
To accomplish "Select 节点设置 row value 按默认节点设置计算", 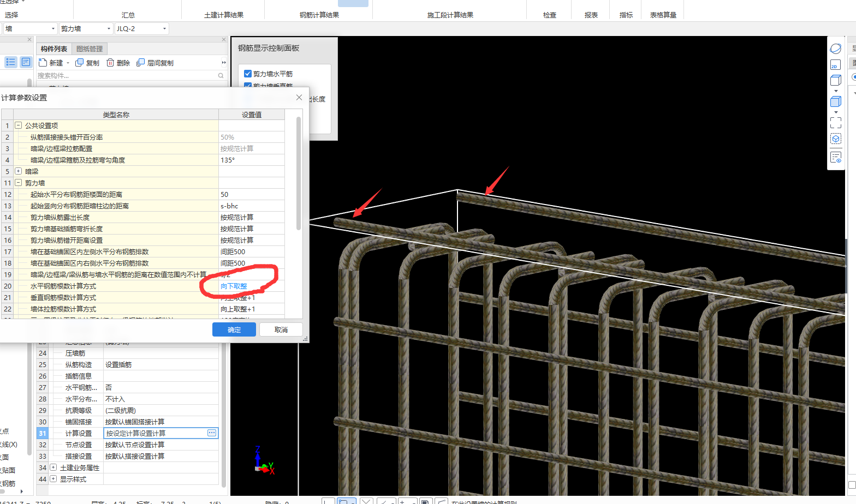I will pos(161,445).
